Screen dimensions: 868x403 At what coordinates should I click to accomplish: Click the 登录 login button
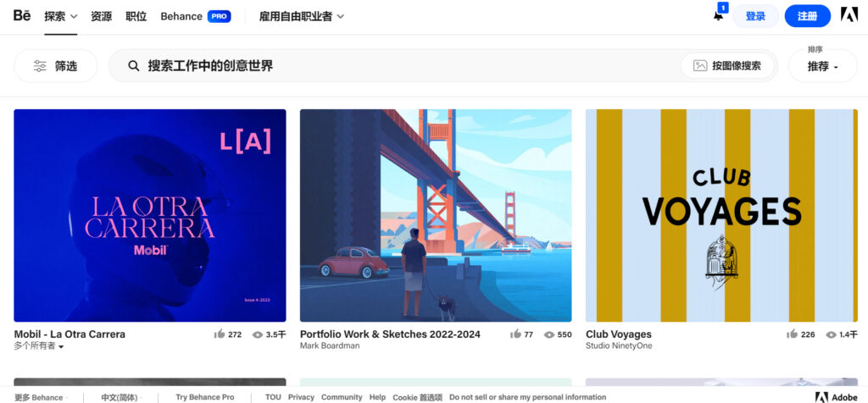(x=755, y=16)
